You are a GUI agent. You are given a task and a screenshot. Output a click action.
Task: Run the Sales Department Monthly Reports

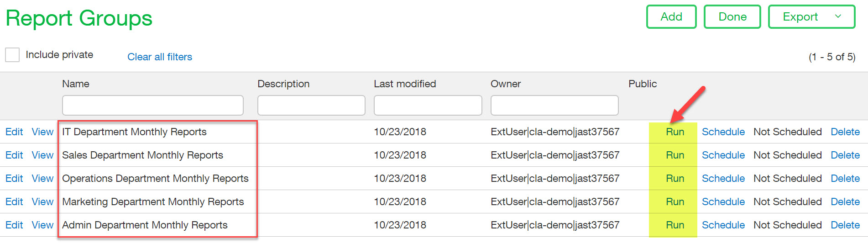click(675, 155)
